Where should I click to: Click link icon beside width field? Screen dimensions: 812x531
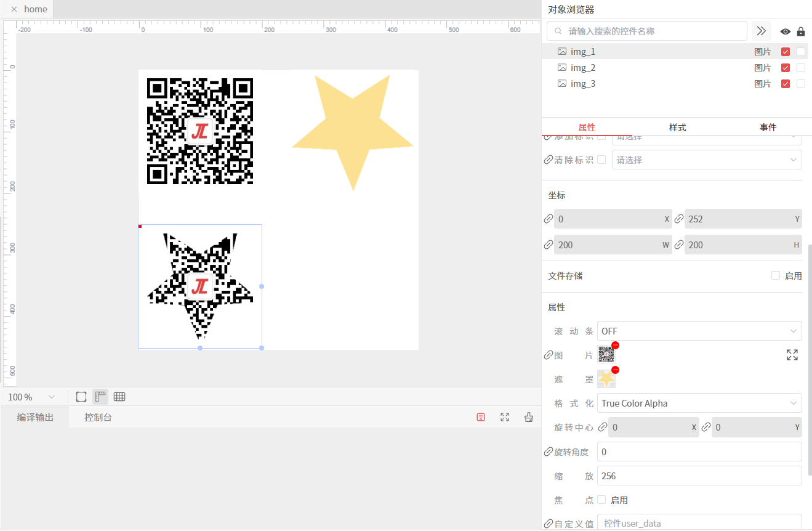pyautogui.click(x=549, y=245)
